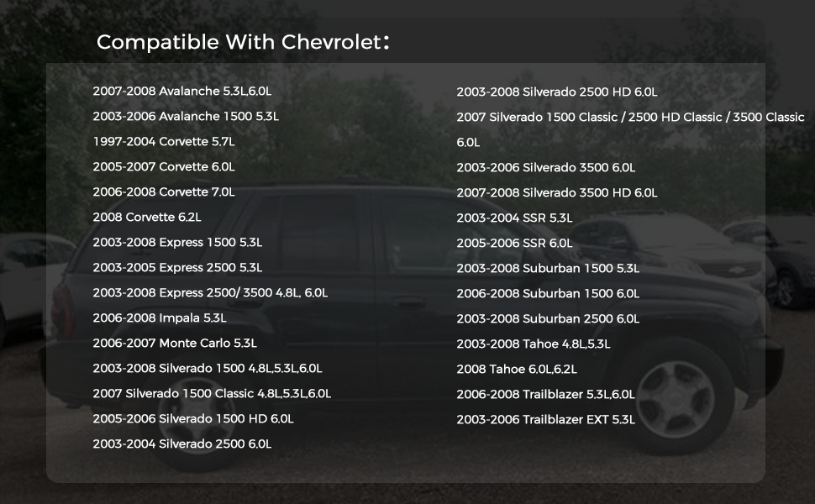The width and height of the screenshot is (815, 504).
Task: Click the 2008 Corvette 6.2L text
Action: [x=146, y=218]
